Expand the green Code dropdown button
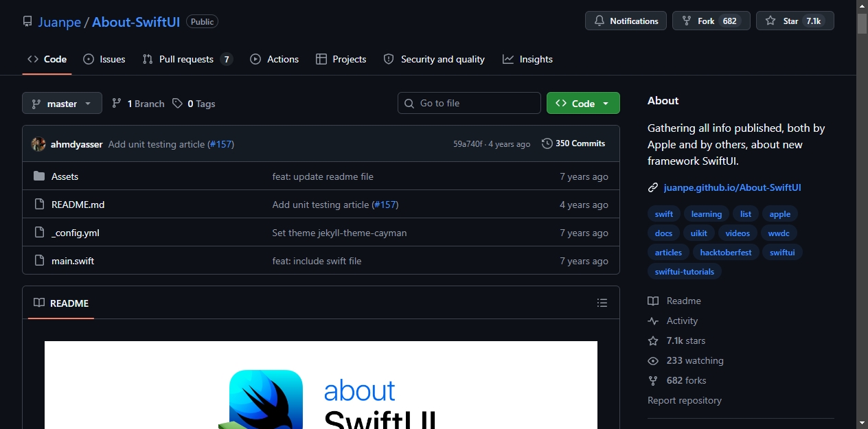Image resolution: width=868 pixels, height=429 pixels. click(583, 103)
